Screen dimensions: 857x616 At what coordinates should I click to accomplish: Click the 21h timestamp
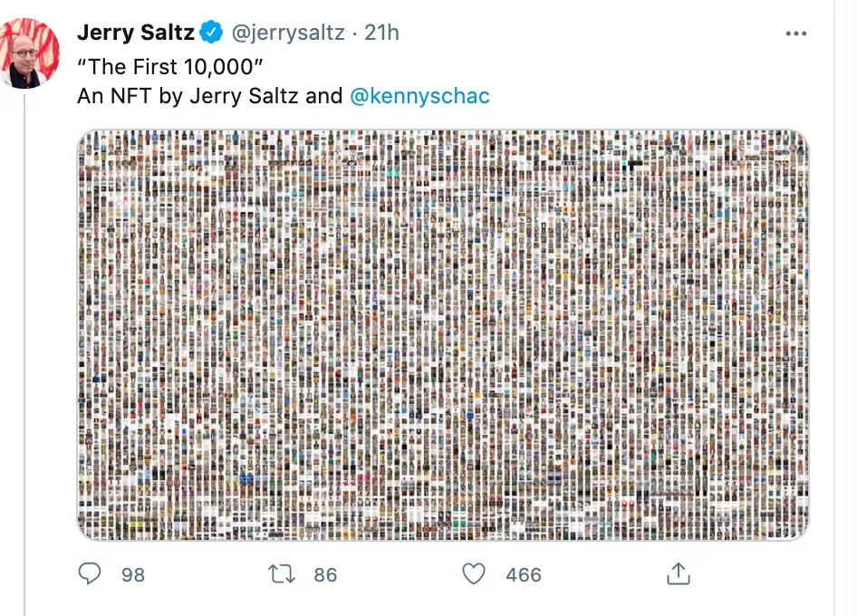[381, 34]
